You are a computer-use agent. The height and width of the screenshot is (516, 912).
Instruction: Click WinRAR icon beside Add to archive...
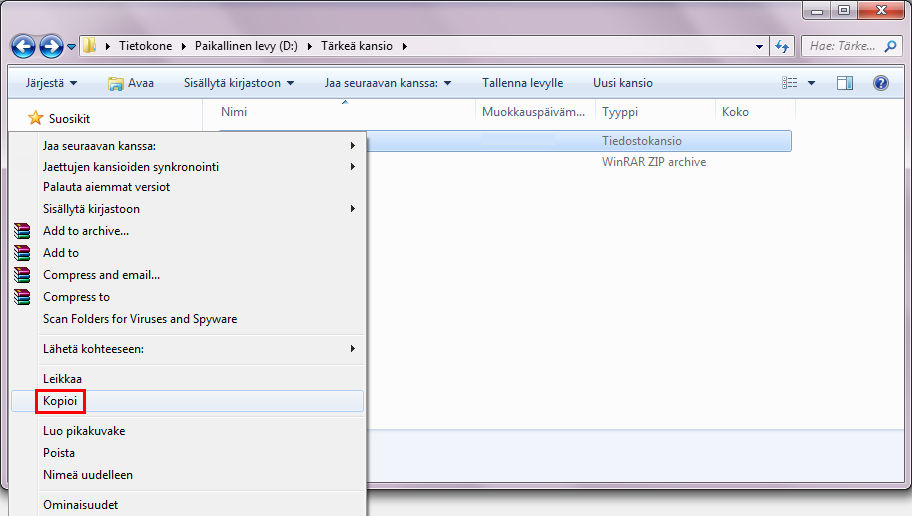pyautogui.click(x=22, y=231)
